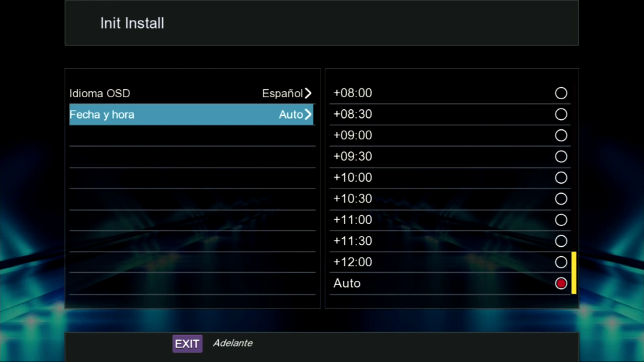Click the Auto option text in list

(x=347, y=284)
